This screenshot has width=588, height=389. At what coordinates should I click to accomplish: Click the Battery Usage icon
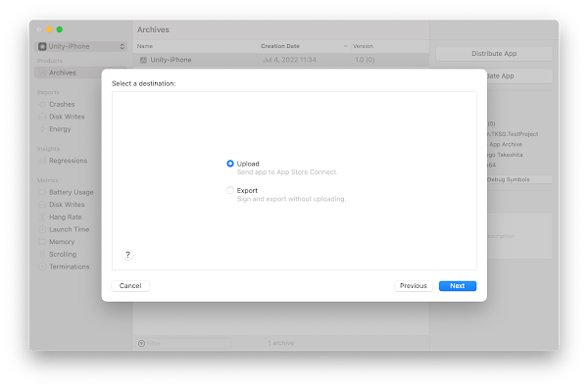[x=42, y=192]
